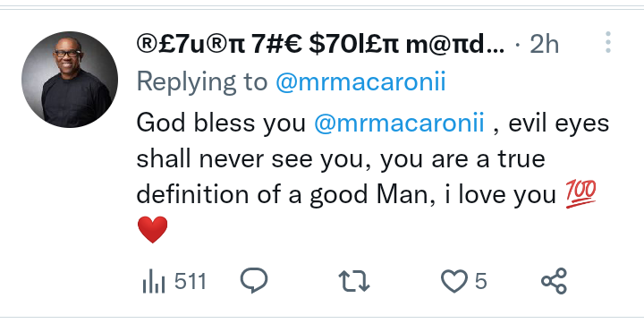The width and height of the screenshot is (644, 332).
Task: Click the red heart emoji in the tweet
Action: point(152,230)
